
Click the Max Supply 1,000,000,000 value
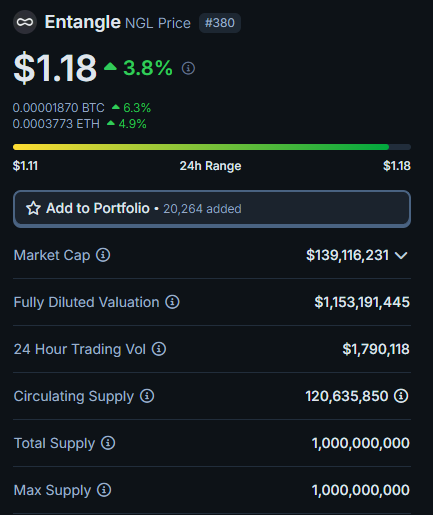click(x=361, y=490)
